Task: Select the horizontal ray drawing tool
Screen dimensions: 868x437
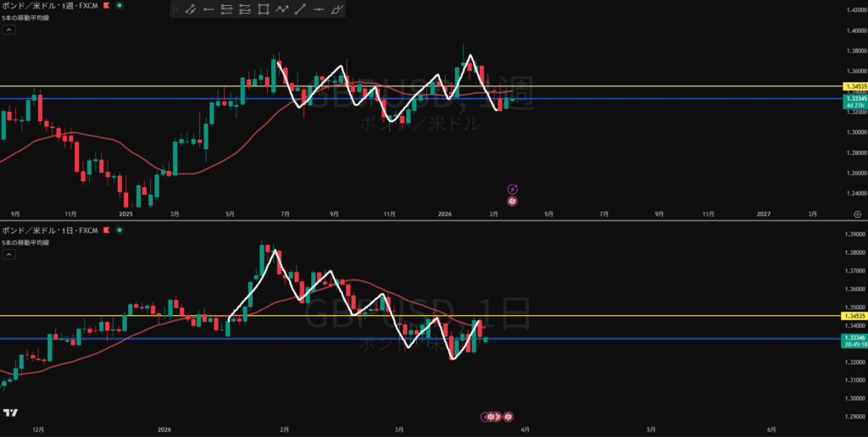Action: 208,10
